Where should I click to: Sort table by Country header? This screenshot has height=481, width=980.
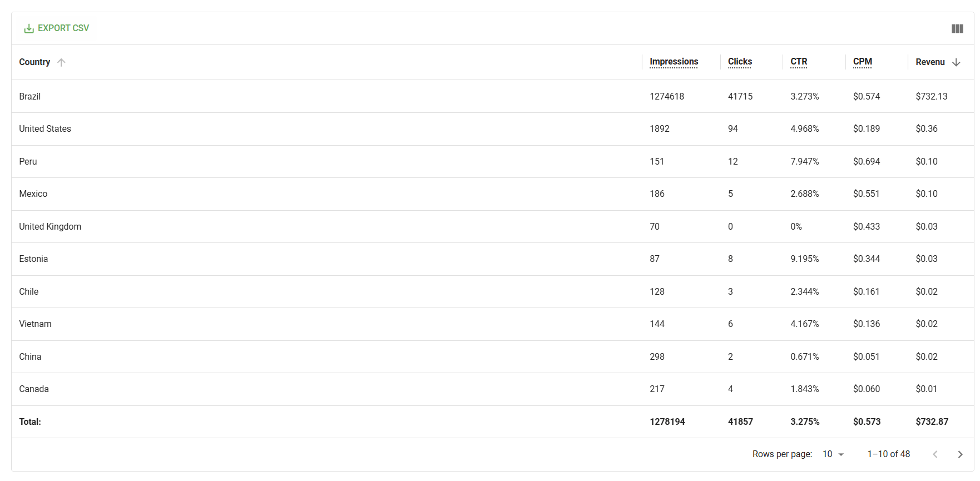point(34,62)
